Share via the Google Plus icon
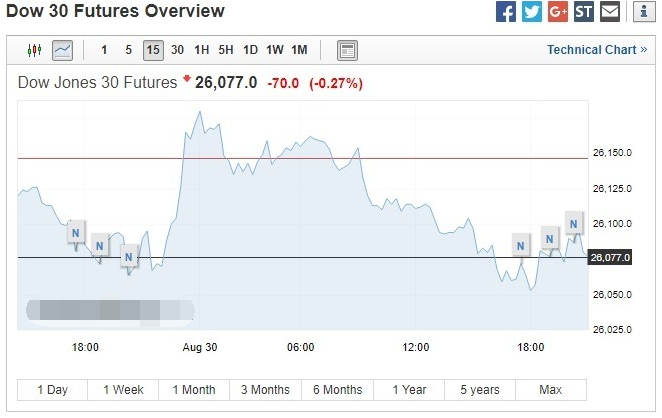This screenshot has width=662, height=418. (x=558, y=11)
